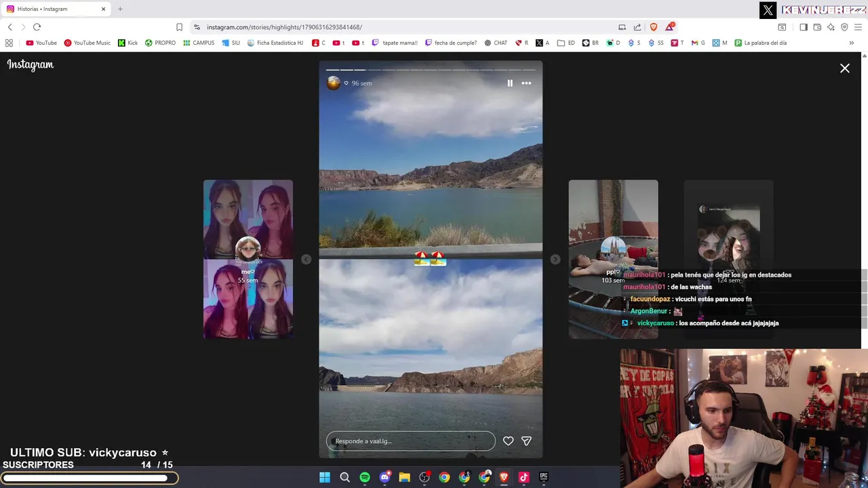Click the X logo in stream overlay

click(x=768, y=10)
